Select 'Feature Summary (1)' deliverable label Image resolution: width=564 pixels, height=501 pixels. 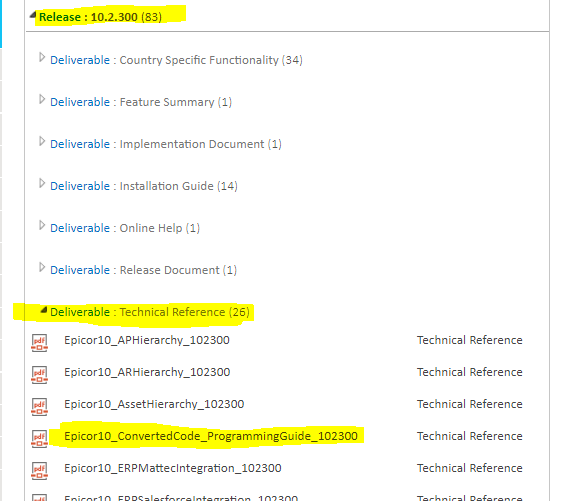(176, 102)
